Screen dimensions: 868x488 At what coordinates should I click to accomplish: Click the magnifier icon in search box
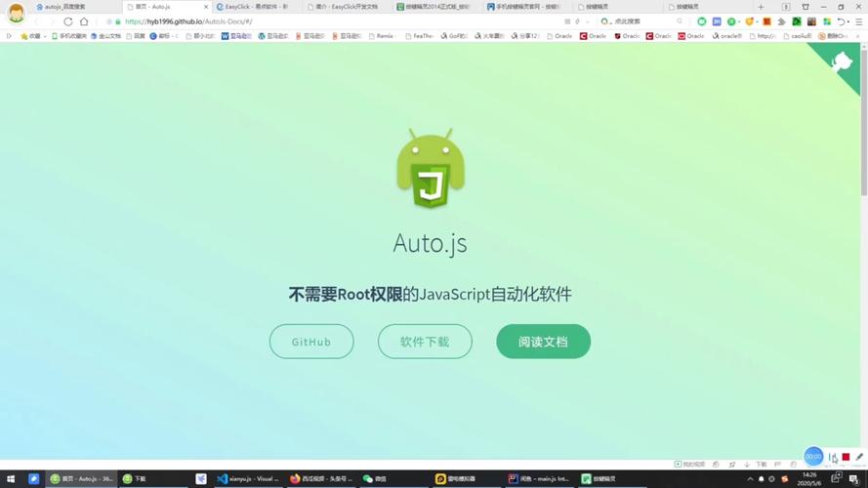point(680,21)
